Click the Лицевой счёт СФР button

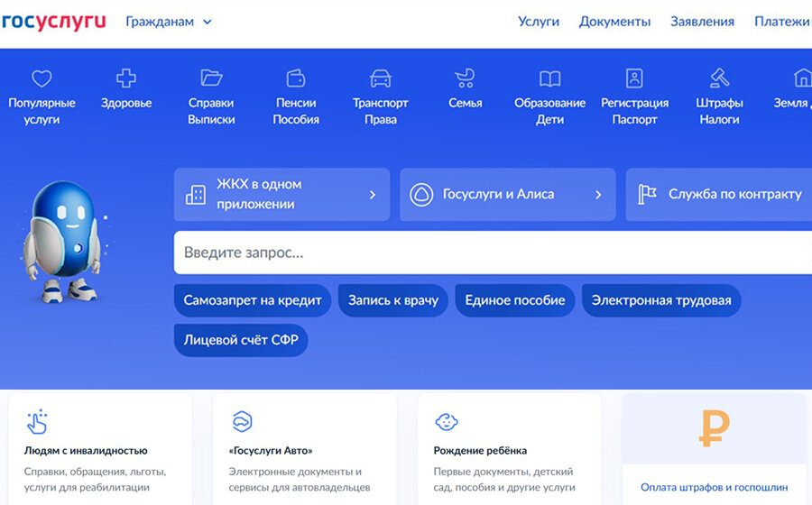(x=241, y=340)
